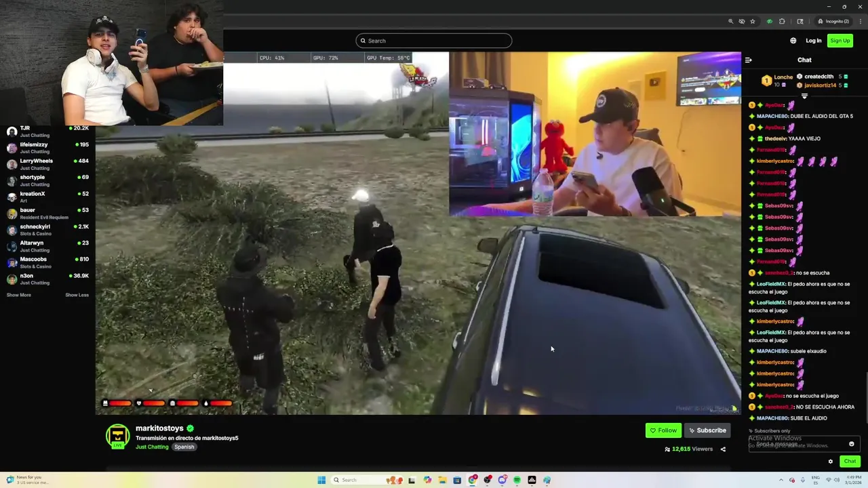
Task: Open the browser Extensions puzzle icon
Action: (782, 21)
